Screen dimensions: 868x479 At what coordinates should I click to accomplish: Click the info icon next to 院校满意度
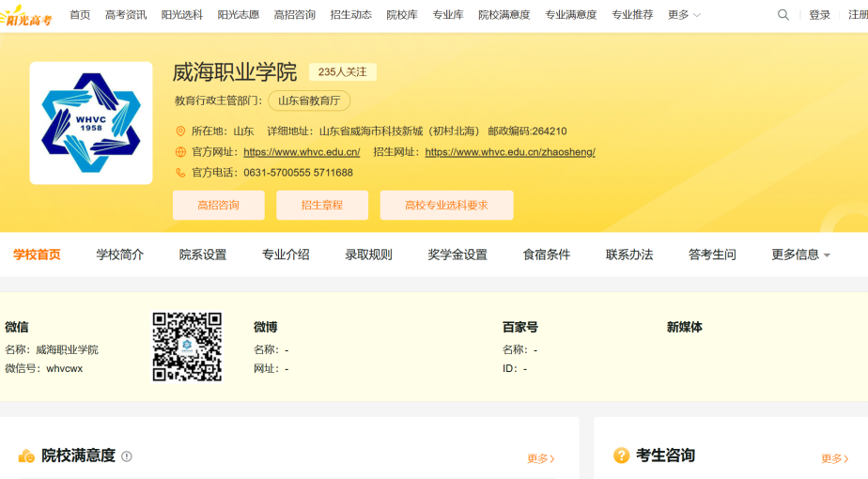(127, 456)
